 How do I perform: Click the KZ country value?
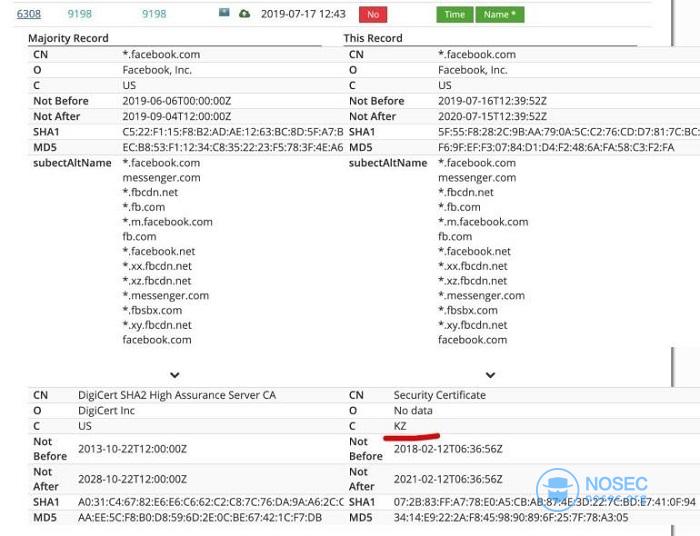(400, 426)
